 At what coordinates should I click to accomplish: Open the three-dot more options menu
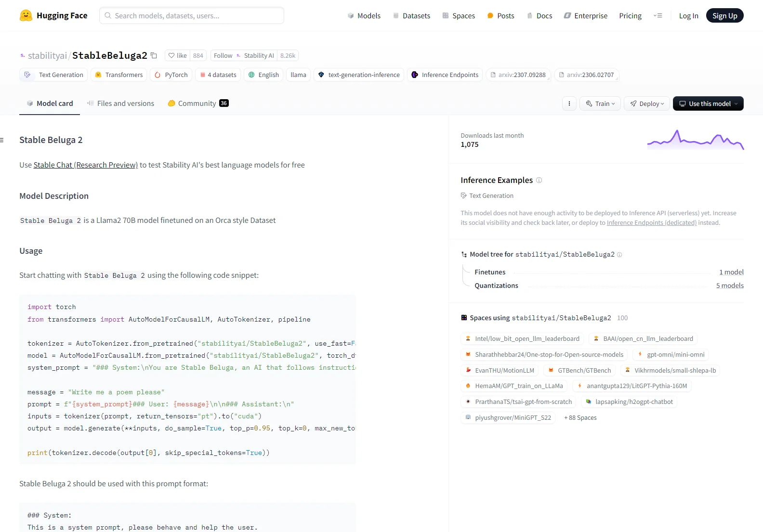tap(569, 104)
